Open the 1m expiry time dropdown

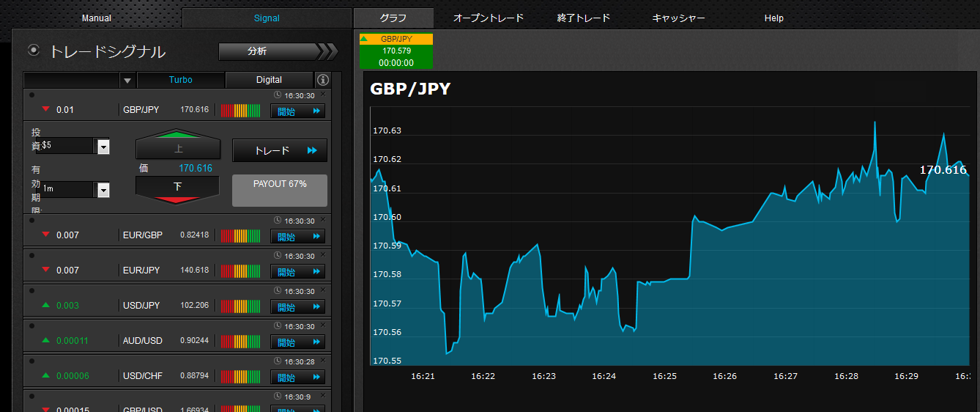click(103, 190)
